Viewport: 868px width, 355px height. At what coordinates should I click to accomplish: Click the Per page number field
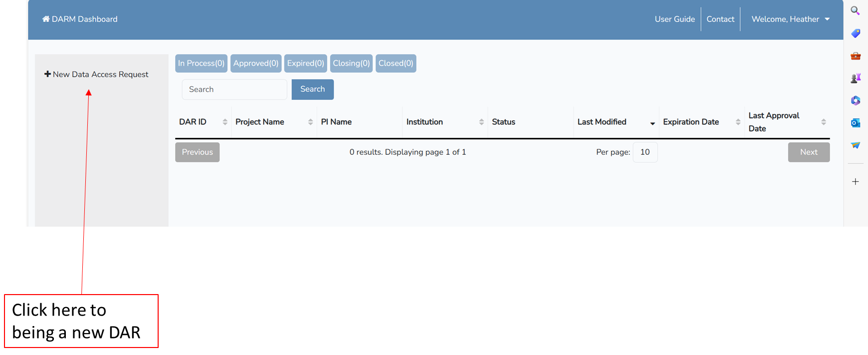(645, 152)
